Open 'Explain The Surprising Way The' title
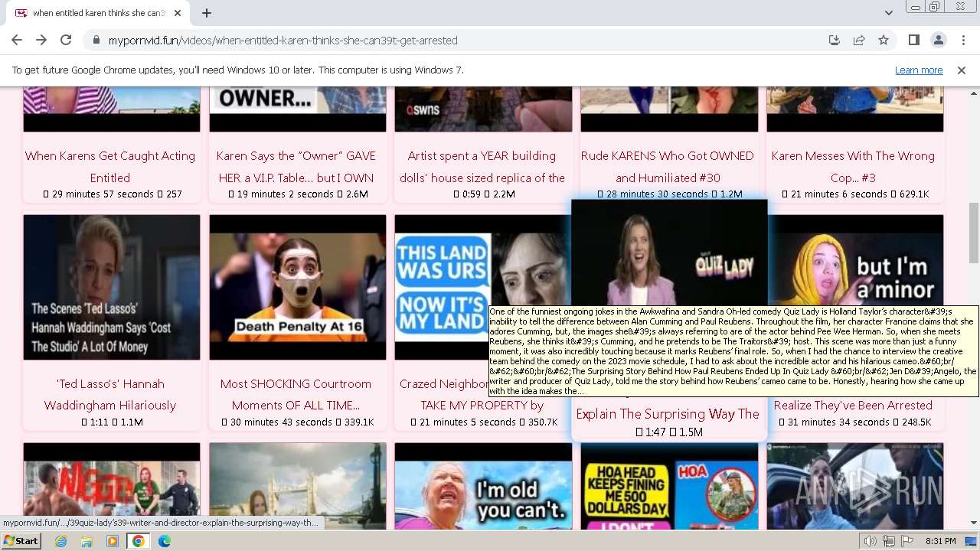The width and height of the screenshot is (980, 551). 668,414
